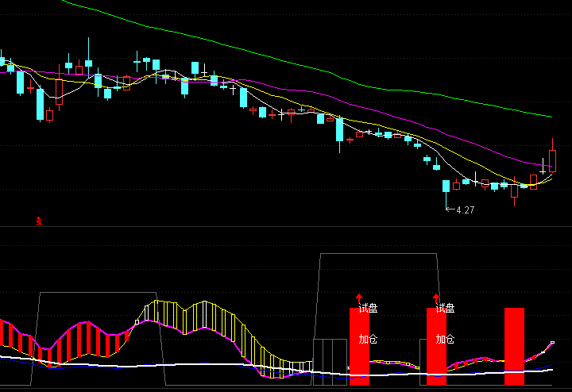Select the latest red candlestick at chart end

[552, 160]
